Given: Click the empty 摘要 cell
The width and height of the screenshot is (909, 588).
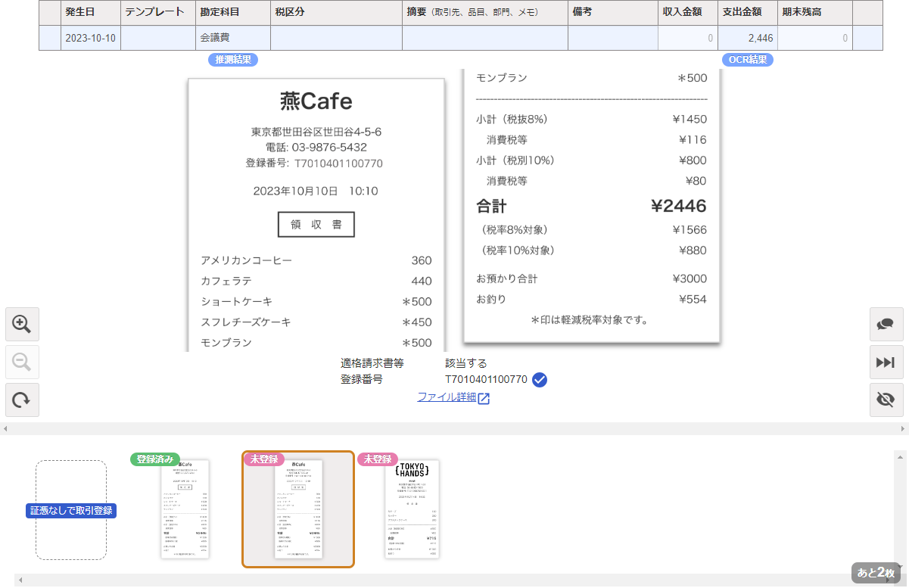Looking at the screenshot, I should 485,38.
